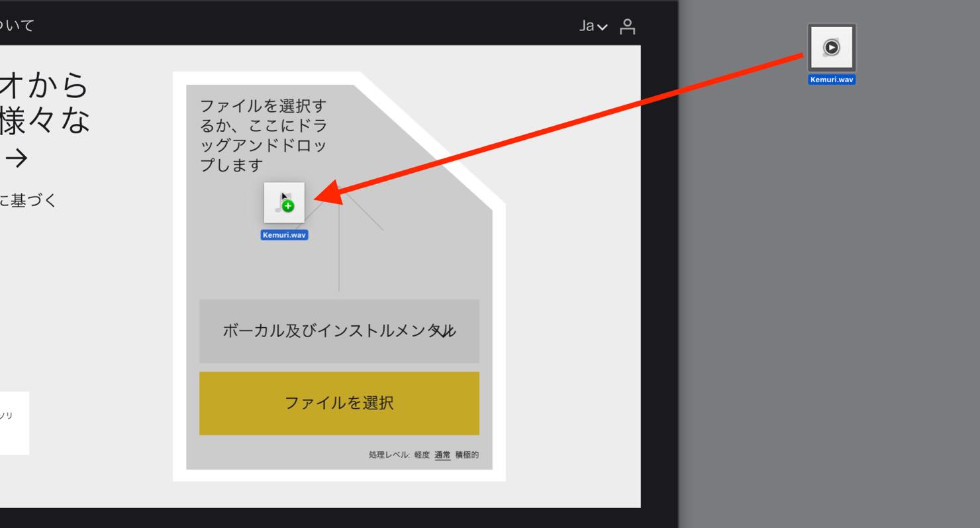This screenshot has width=980, height=528.
Task: Click the ファイルを選択 yellow button
Action: (x=339, y=403)
